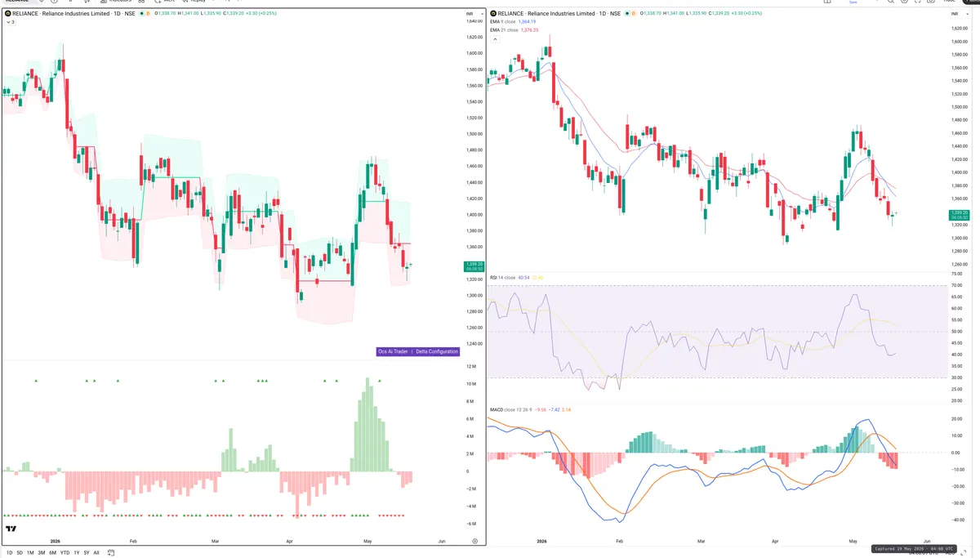The width and height of the screenshot is (980, 558).
Task: Select the 6M time range
Action: [x=53, y=553]
